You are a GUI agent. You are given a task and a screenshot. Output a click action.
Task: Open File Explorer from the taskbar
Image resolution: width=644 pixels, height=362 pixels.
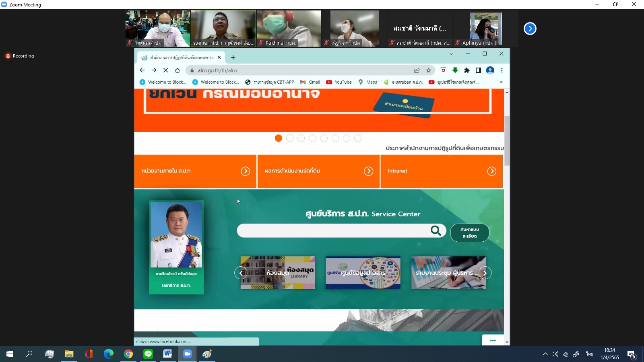pyautogui.click(x=69, y=354)
